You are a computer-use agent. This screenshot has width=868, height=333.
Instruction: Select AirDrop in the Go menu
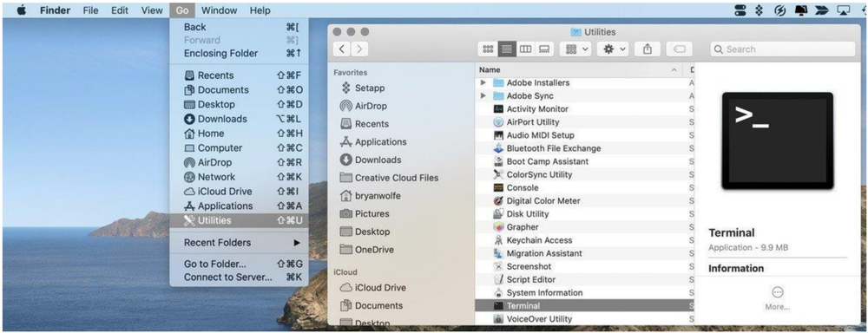pos(239,163)
